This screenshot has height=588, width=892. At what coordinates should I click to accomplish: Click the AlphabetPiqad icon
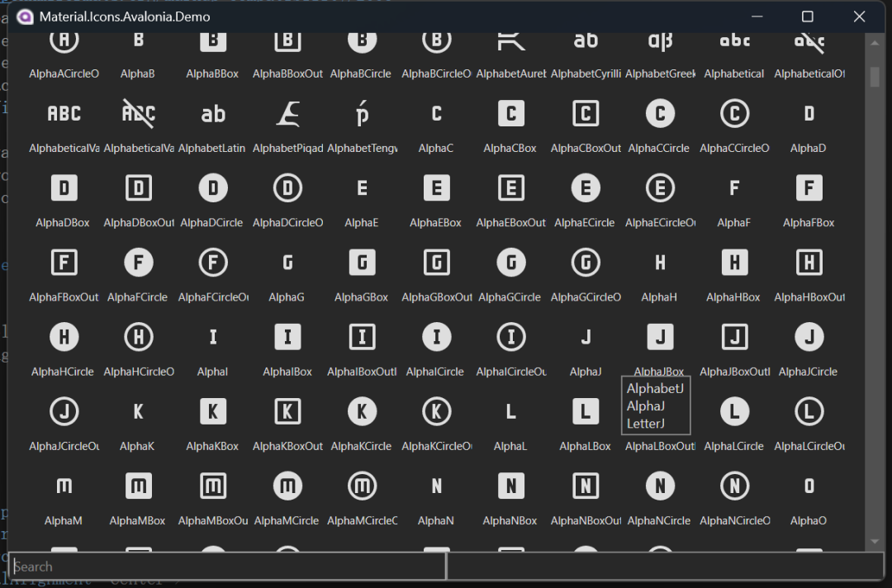pyautogui.click(x=287, y=113)
